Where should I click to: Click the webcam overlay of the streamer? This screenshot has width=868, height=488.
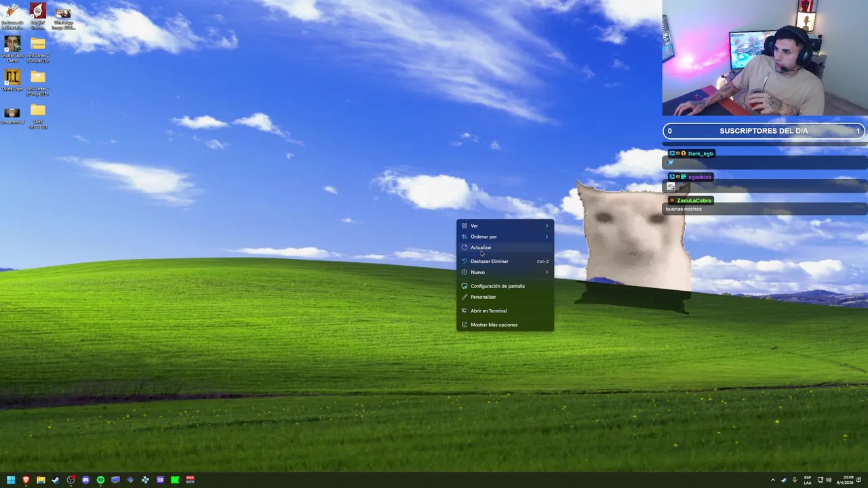[765, 58]
